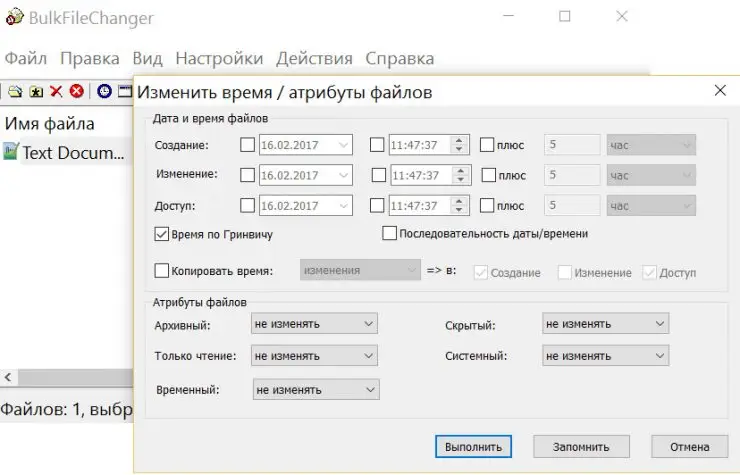Enable the Изменение time checkbox
This screenshot has height=475, width=740.
378,175
